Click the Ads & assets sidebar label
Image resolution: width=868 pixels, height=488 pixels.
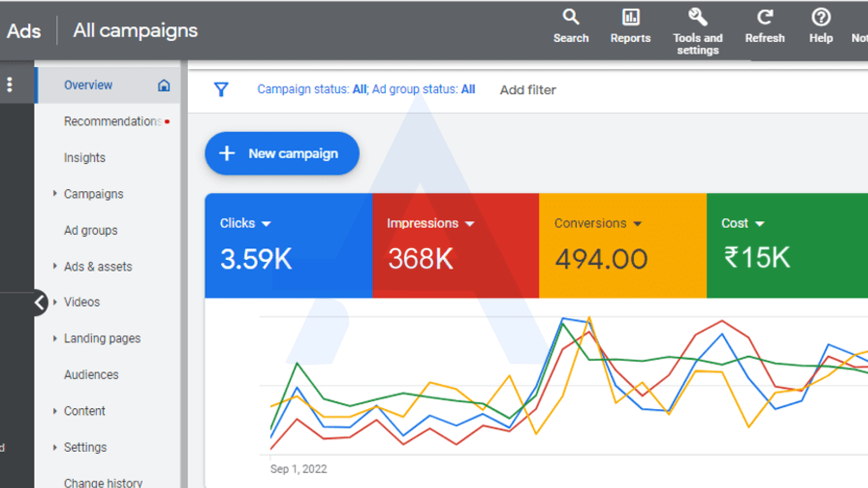(98, 267)
